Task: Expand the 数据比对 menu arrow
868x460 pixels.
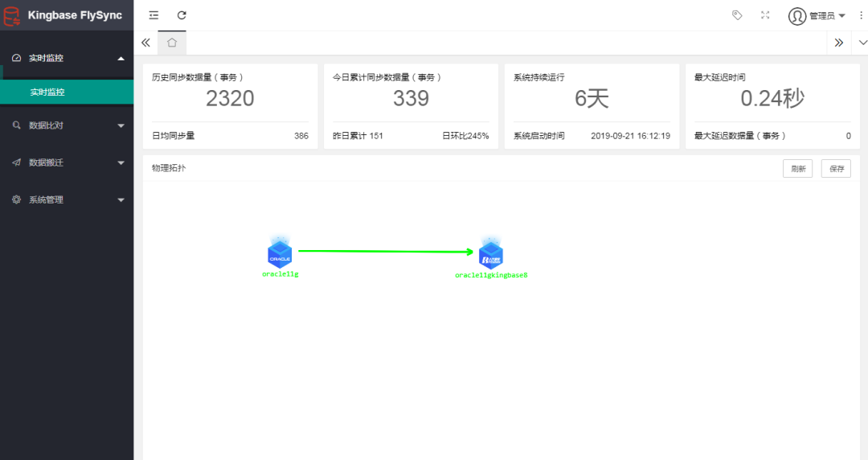Action: coord(121,125)
